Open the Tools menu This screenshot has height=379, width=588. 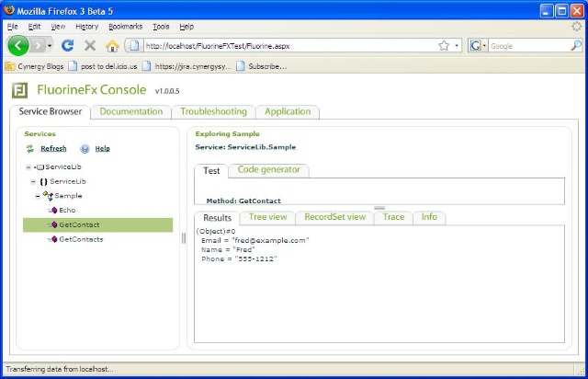pos(161,27)
